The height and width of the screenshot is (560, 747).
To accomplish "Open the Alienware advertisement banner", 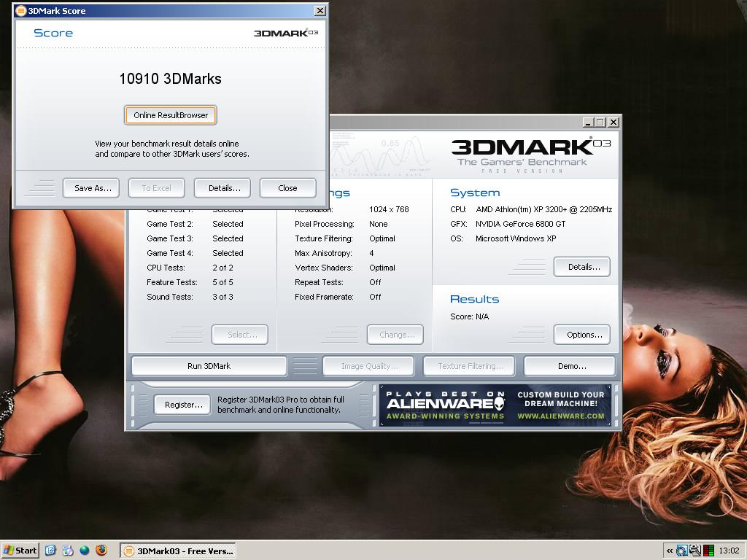I will tap(495, 405).
